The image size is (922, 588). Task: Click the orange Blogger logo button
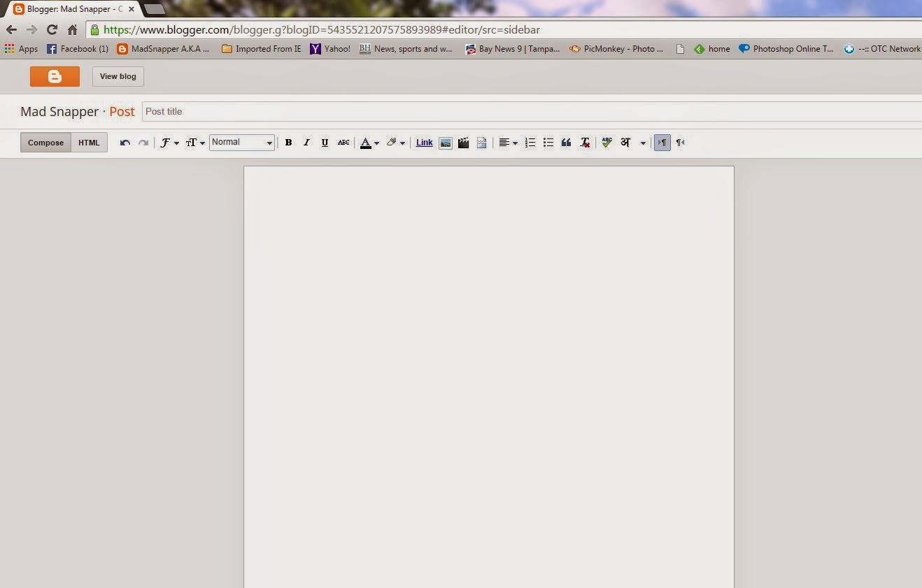(x=55, y=76)
